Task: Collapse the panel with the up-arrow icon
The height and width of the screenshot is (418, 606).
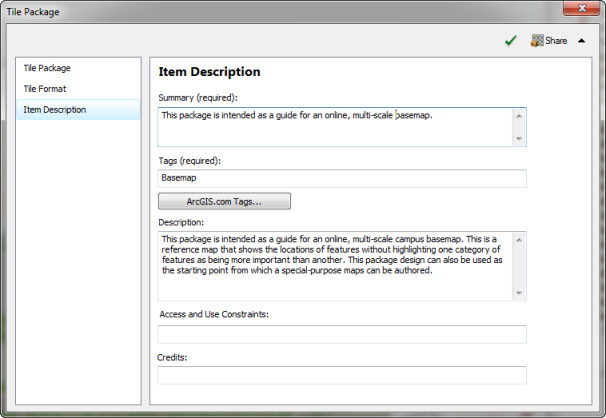Action: click(x=581, y=41)
